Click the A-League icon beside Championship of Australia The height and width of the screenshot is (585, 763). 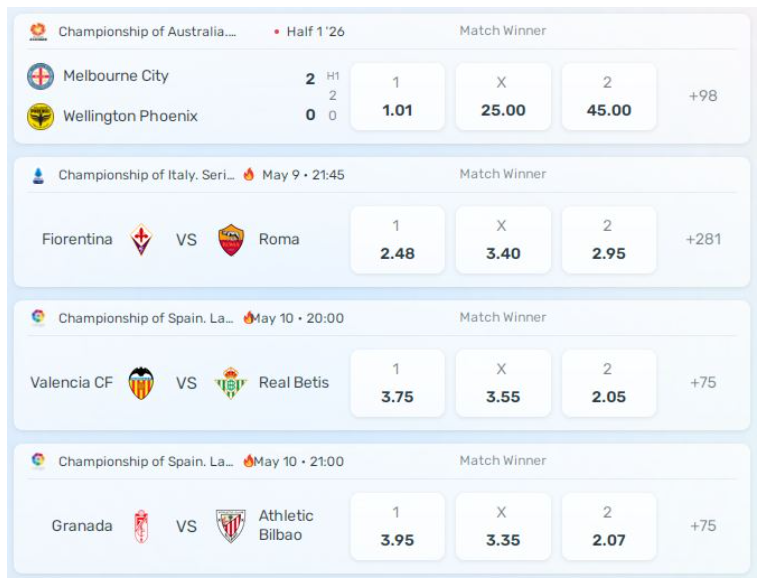coord(38,32)
